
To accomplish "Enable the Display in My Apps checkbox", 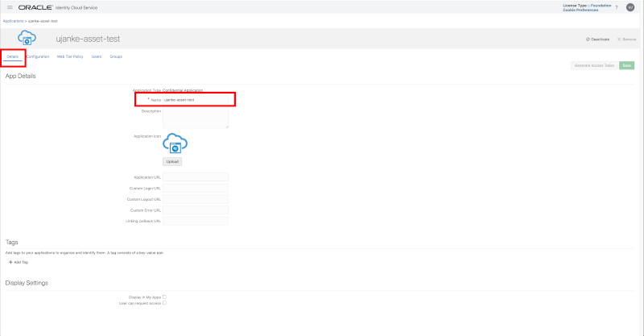I will click(x=164, y=297).
